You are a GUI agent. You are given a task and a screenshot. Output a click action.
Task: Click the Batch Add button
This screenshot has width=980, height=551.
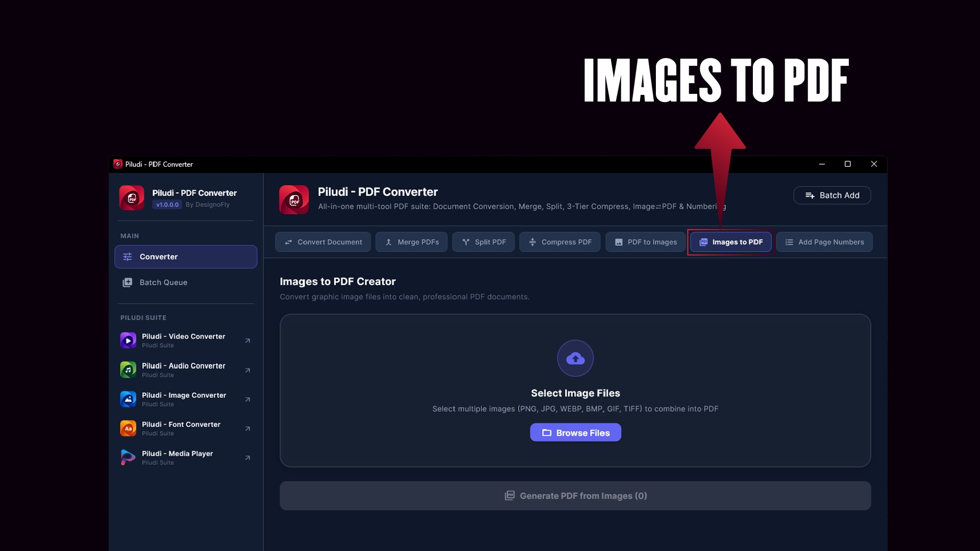tap(832, 195)
